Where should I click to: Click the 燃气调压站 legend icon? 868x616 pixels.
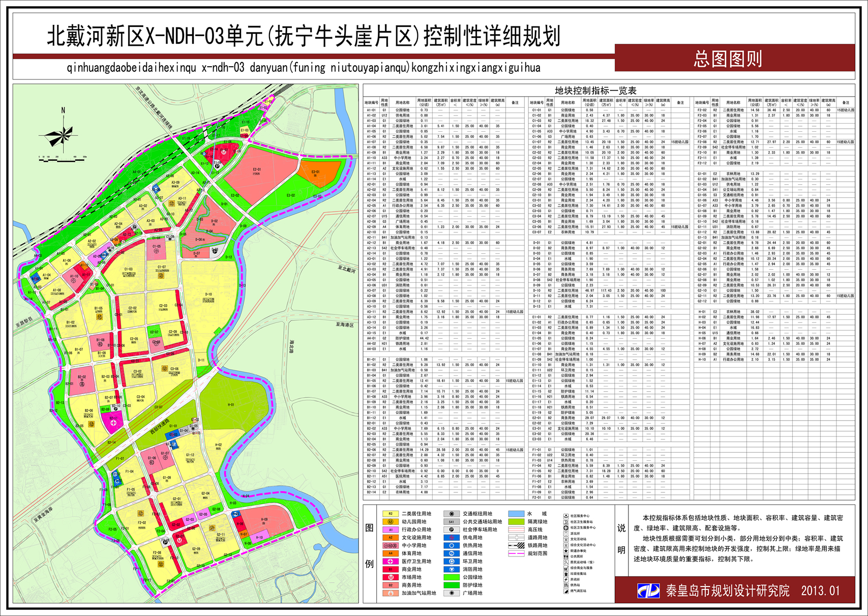tap(566, 591)
